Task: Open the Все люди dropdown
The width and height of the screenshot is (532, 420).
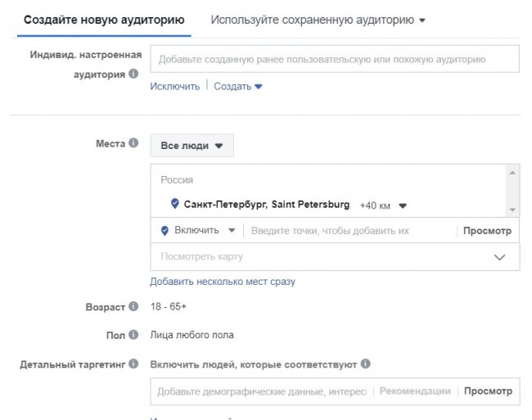Action: click(192, 146)
